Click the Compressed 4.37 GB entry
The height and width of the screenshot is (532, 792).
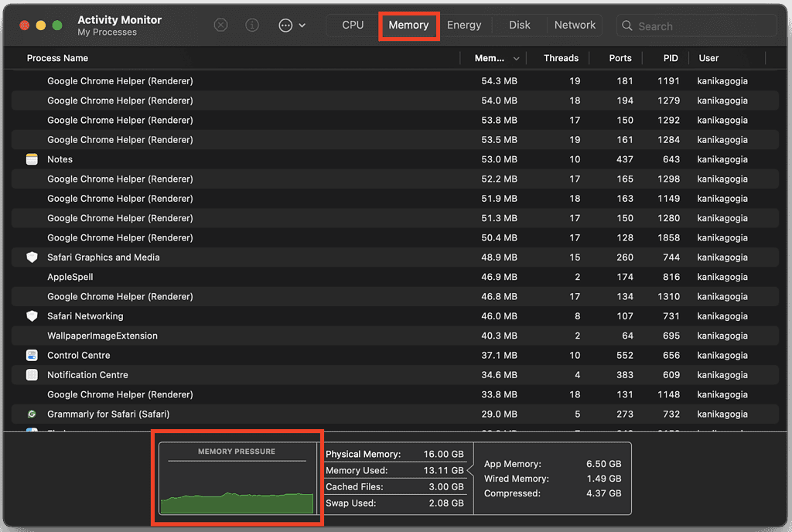[x=552, y=493]
